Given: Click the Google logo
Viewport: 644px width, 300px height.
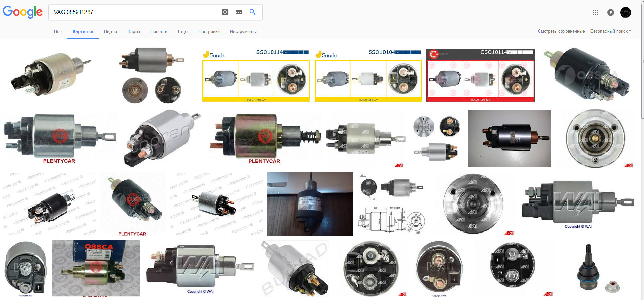Looking at the screenshot, I should click(x=23, y=12).
